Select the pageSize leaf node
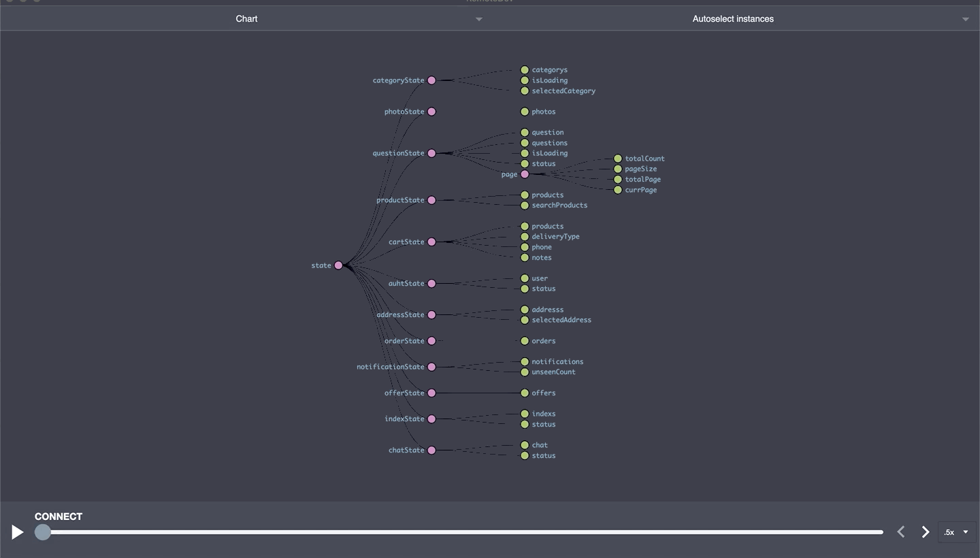This screenshot has width=980, height=558. point(618,169)
